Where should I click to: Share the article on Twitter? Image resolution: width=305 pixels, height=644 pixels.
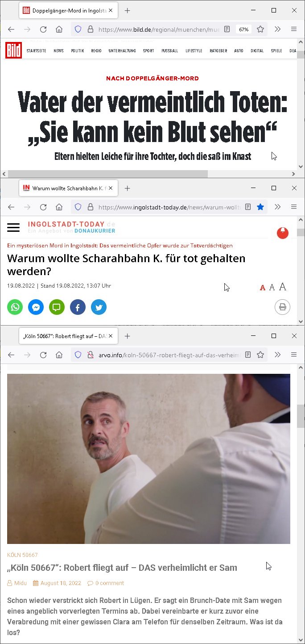[x=99, y=307]
